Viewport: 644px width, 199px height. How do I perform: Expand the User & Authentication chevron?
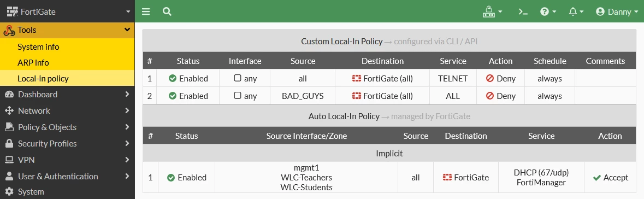pyautogui.click(x=127, y=177)
